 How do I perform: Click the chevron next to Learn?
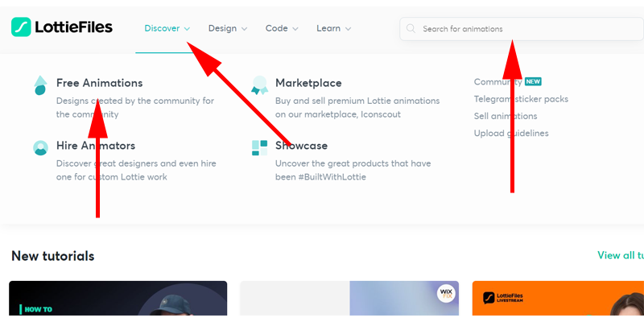(348, 29)
